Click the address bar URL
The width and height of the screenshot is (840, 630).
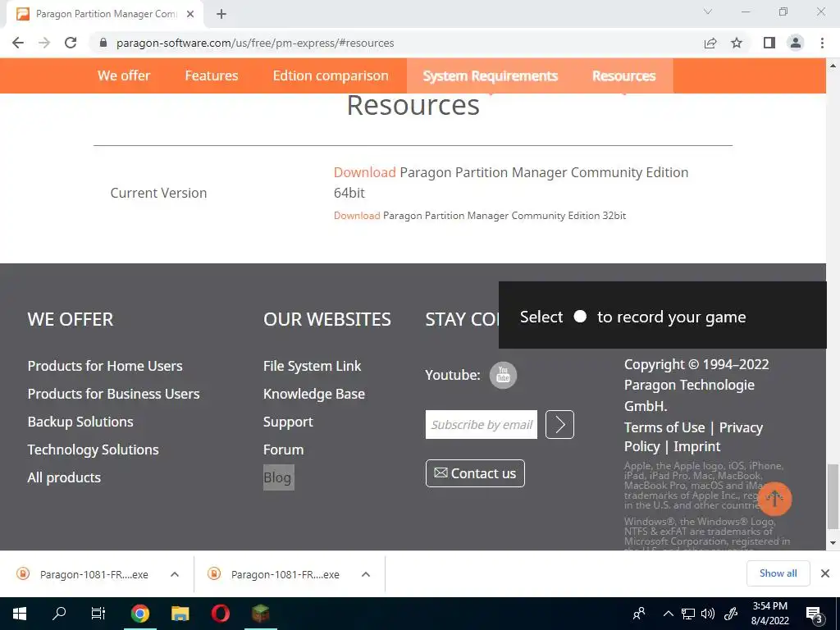[x=255, y=43]
